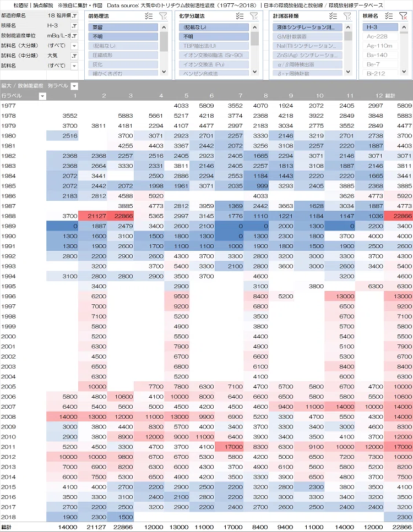Toggle multi-select in the 計測器種類 slicer
Image resolution: width=413 pixels, height=532 pixels.
click(333, 16)
